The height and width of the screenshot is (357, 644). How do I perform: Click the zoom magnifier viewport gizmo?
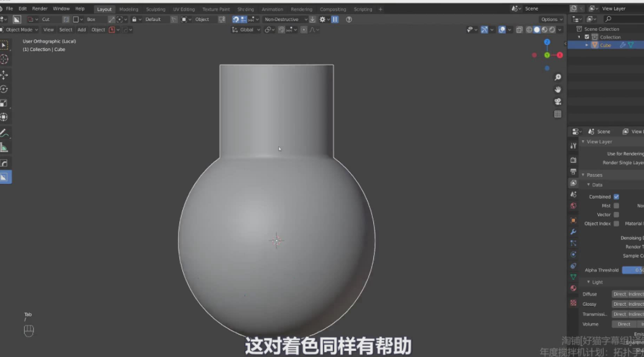558,77
